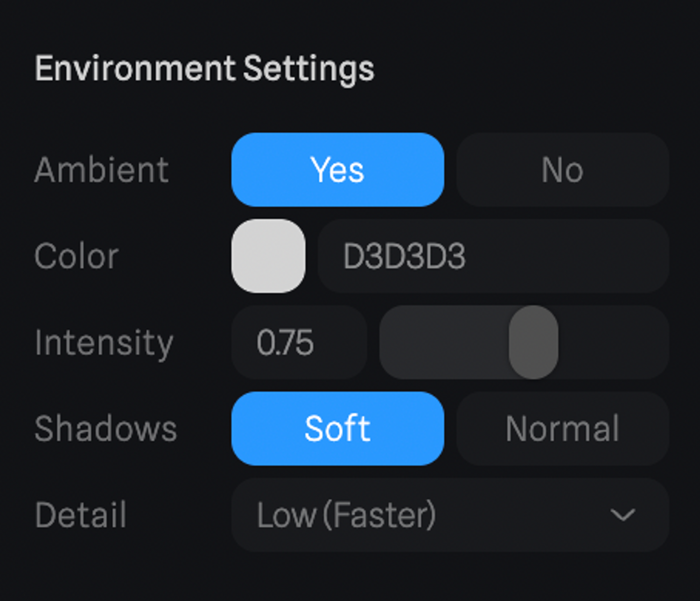Disable Ambient lighting with No
The height and width of the screenshot is (601, 700).
point(562,170)
